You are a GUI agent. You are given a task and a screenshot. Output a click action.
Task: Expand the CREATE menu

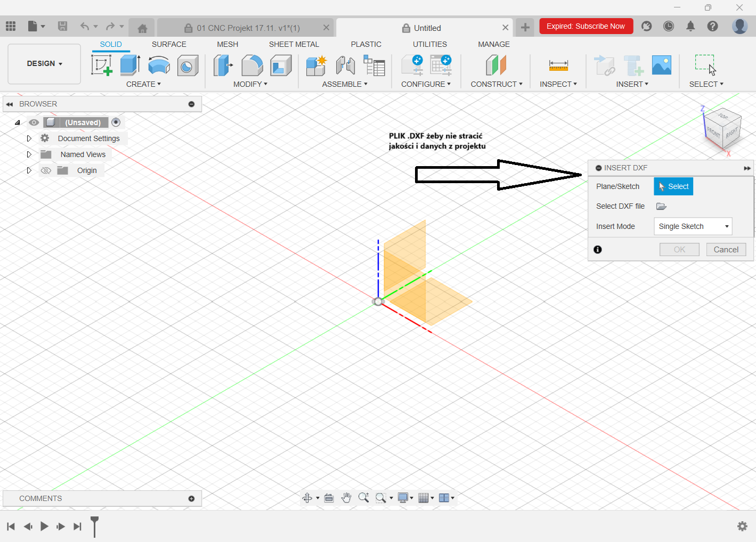(143, 84)
